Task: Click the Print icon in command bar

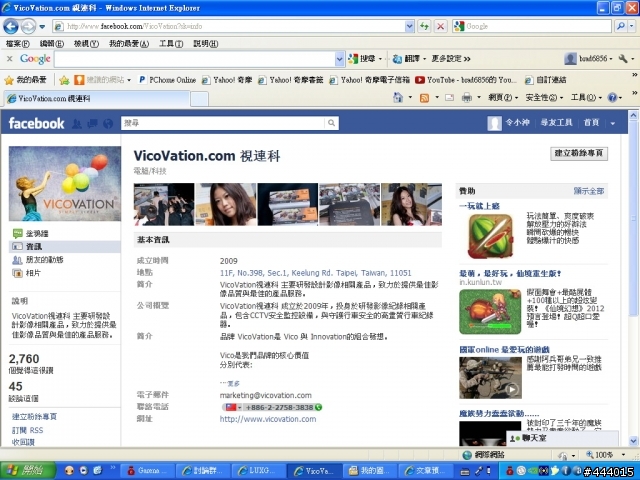Action: coord(467,98)
